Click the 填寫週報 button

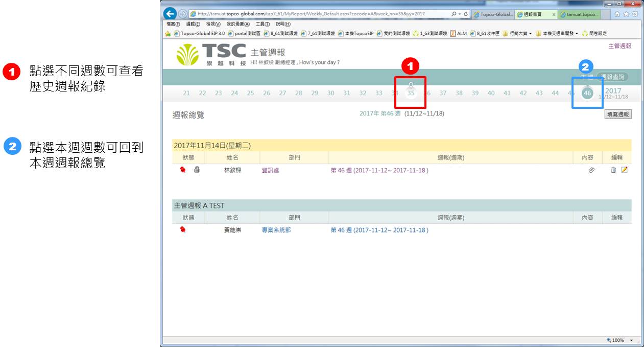click(x=617, y=114)
